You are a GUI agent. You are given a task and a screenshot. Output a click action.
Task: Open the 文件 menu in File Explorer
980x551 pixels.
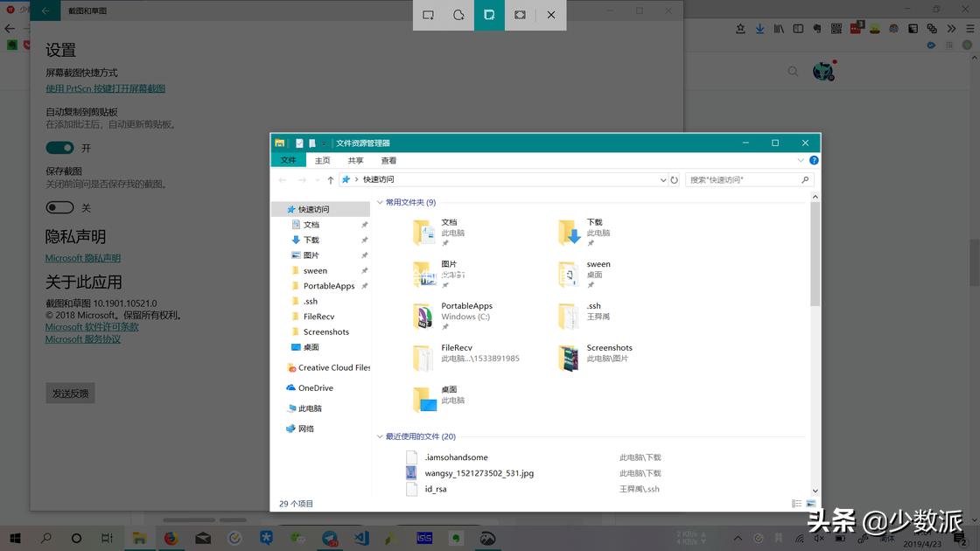(x=289, y=160)
